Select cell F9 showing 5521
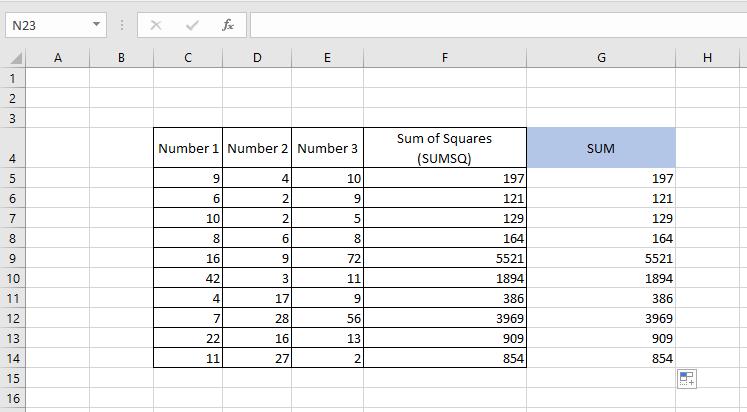The image size is (747, 412). coord(444,258)
